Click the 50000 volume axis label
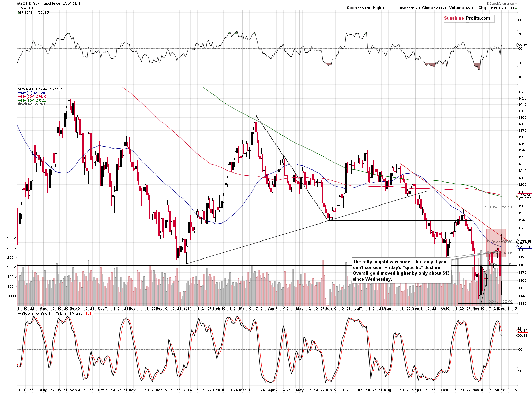This screenshot has width=532, height=393. tap(11, 296)
